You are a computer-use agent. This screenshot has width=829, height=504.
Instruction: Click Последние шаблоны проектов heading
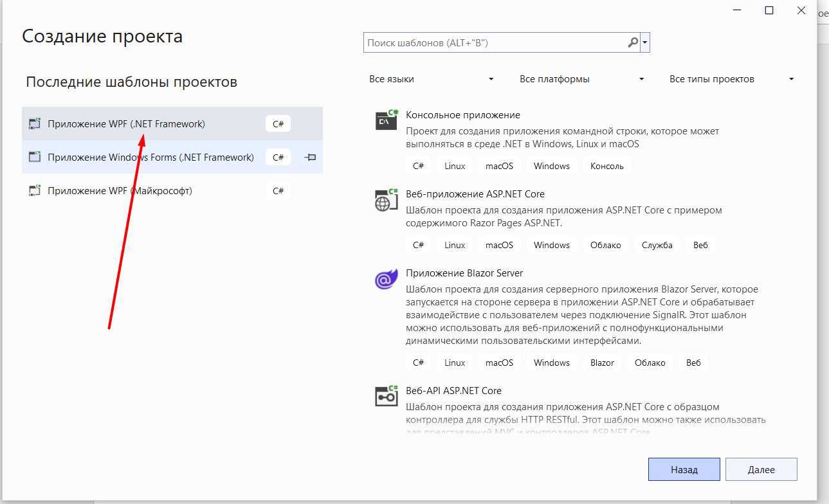click(132, 82)
